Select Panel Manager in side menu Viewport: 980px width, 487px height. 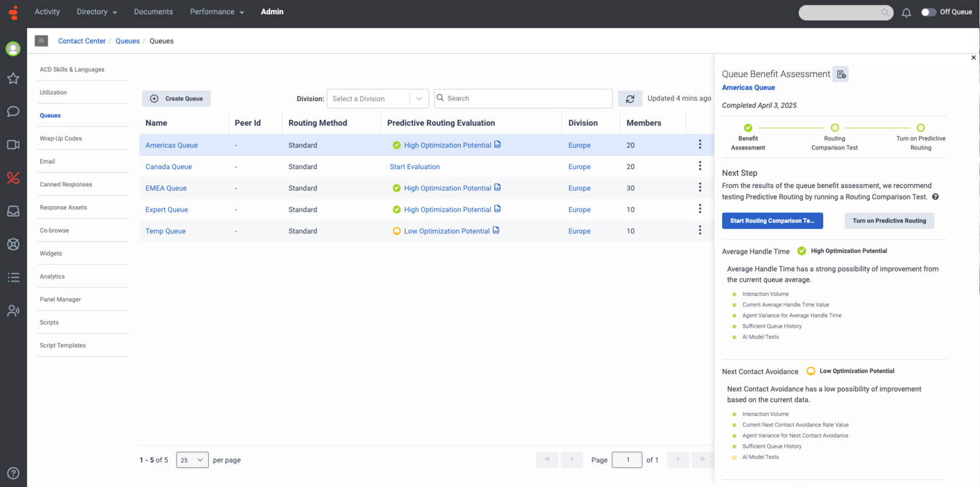pos(60,300)
